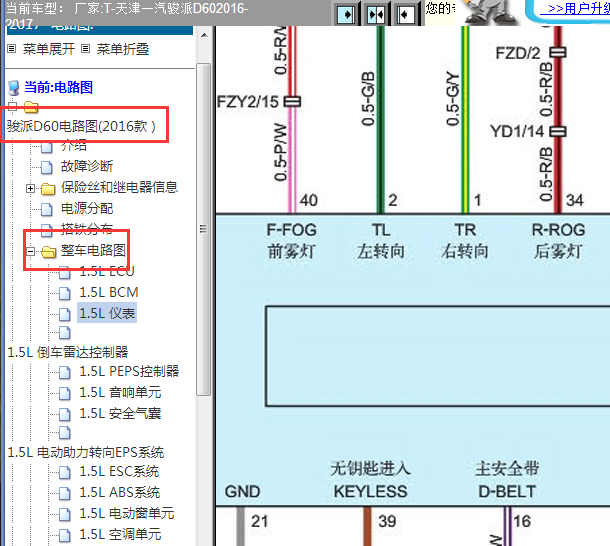Select the 整车电路图 label
The image size is (610, 546).
pyautogui.click(x=93, y=250)
